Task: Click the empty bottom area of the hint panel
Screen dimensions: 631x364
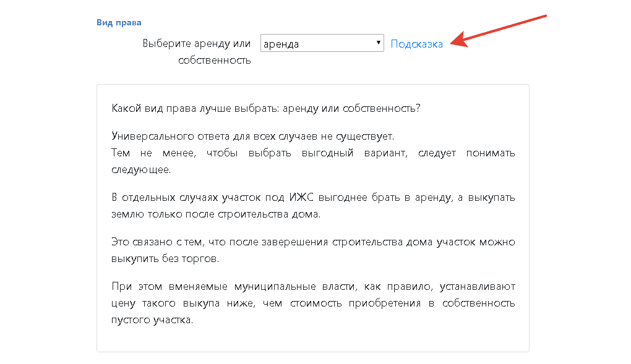Action: 312,340
